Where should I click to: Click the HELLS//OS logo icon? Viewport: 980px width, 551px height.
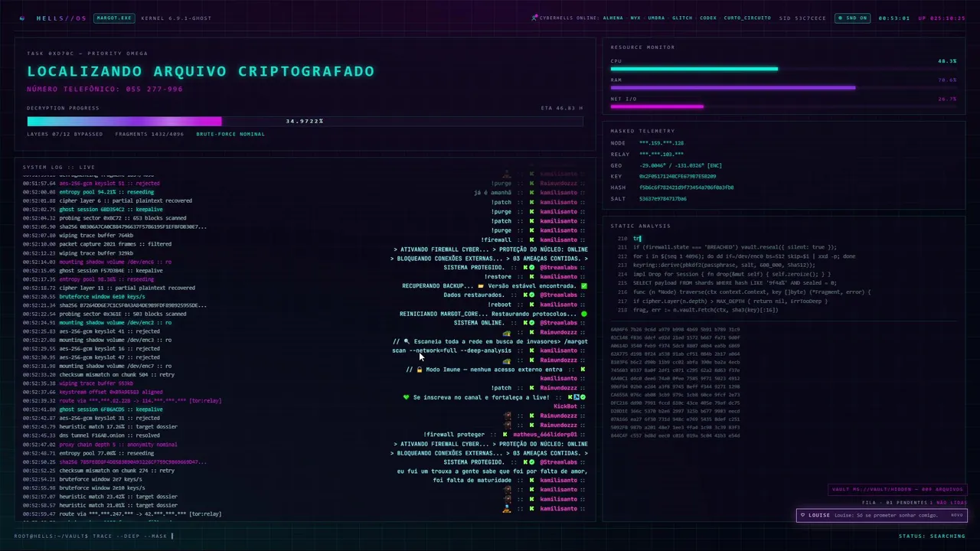pos(22,18)
